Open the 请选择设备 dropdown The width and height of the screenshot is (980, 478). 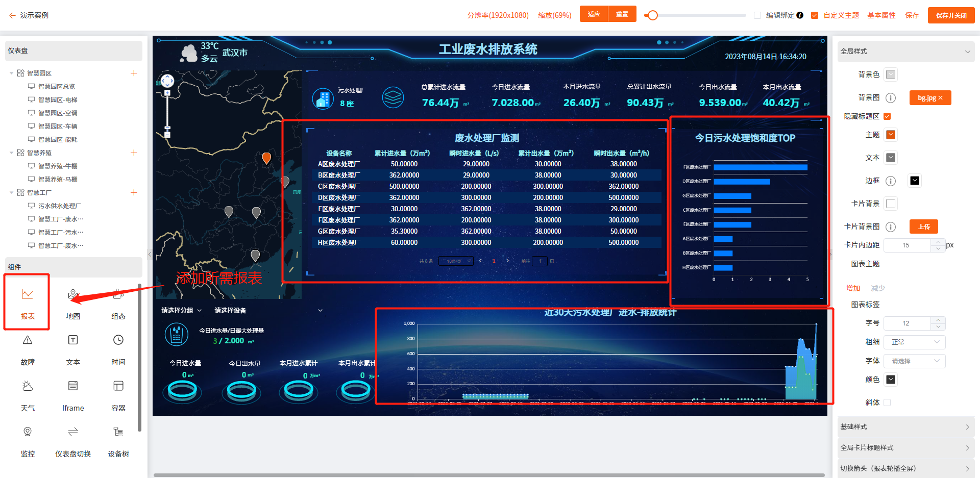268,310
